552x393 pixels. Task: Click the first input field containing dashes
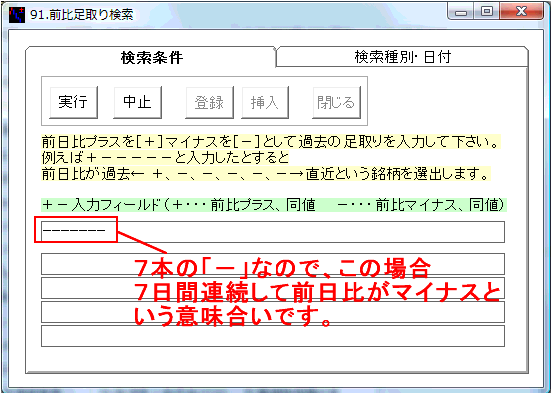(x=273, y=232)
